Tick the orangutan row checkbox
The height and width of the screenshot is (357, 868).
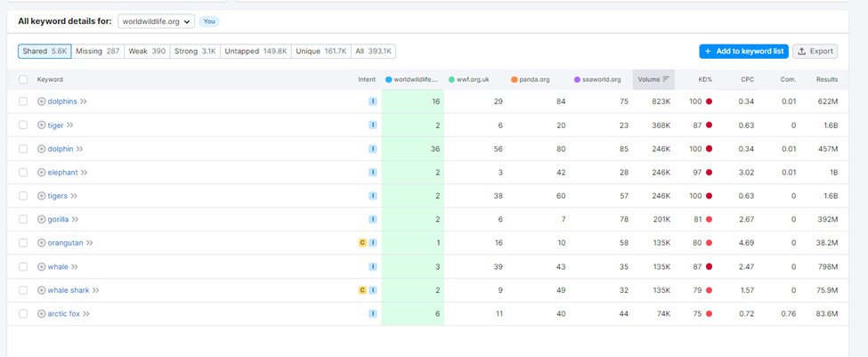pos(22,243)
